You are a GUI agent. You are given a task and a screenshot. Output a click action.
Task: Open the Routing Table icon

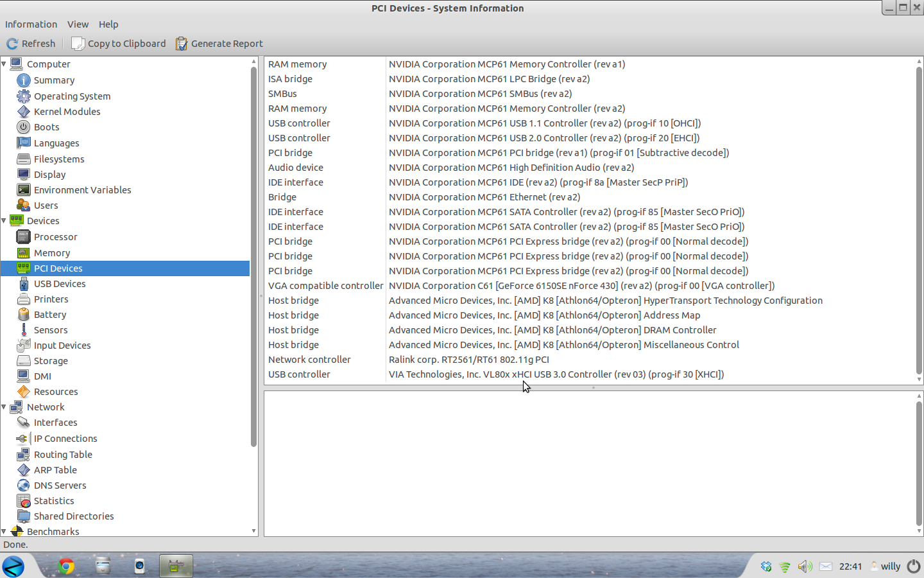tap(24, 455)
